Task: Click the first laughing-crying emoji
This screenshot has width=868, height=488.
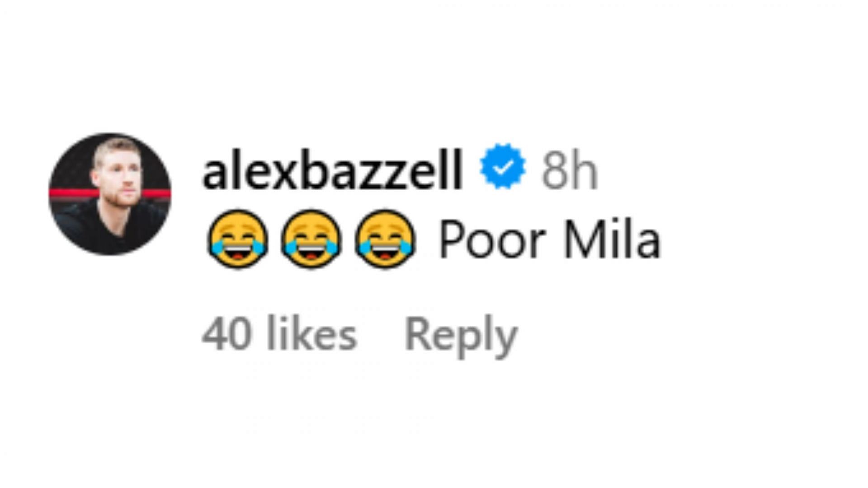Action: (237, 239)
